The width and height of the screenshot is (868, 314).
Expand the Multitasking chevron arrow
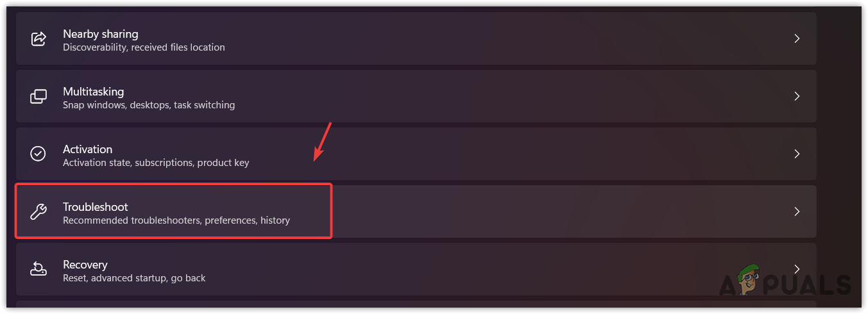(797, 97)
